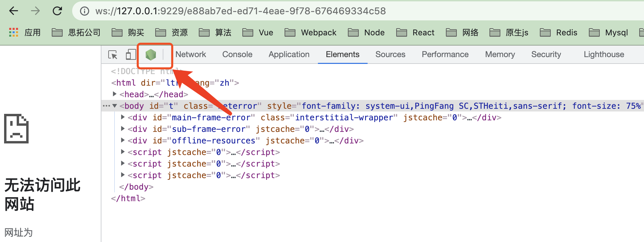The width and height of the screenshot is (644, 242).
Task: Select the html dir lang="zh" node
Action: click(175, 83)
